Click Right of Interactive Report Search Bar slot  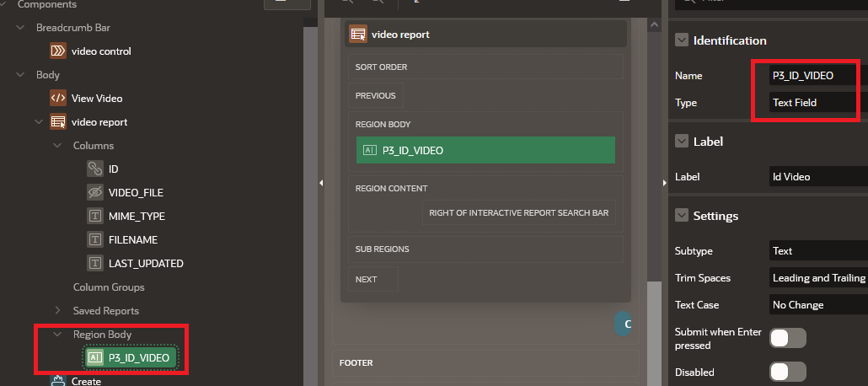tap(519, 212)
